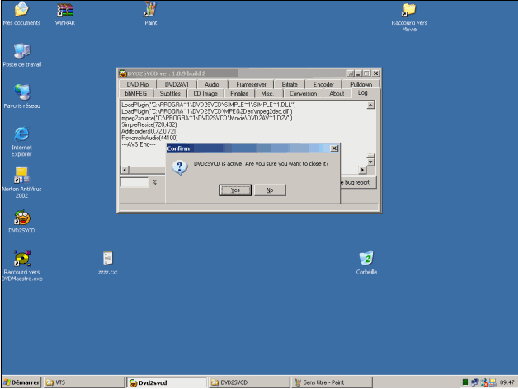Minimize the DVD2SVCD window
518x389 pixels.
click(359, 73)
